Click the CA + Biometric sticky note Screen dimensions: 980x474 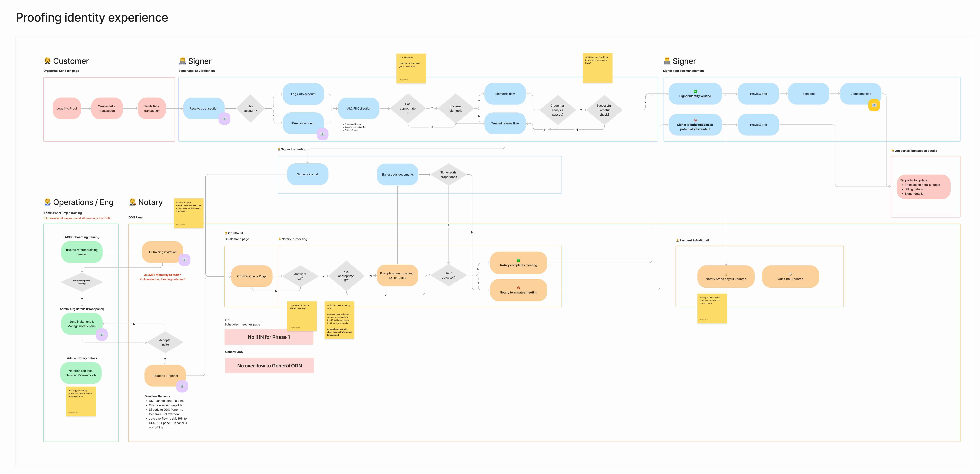pos(411,69)
